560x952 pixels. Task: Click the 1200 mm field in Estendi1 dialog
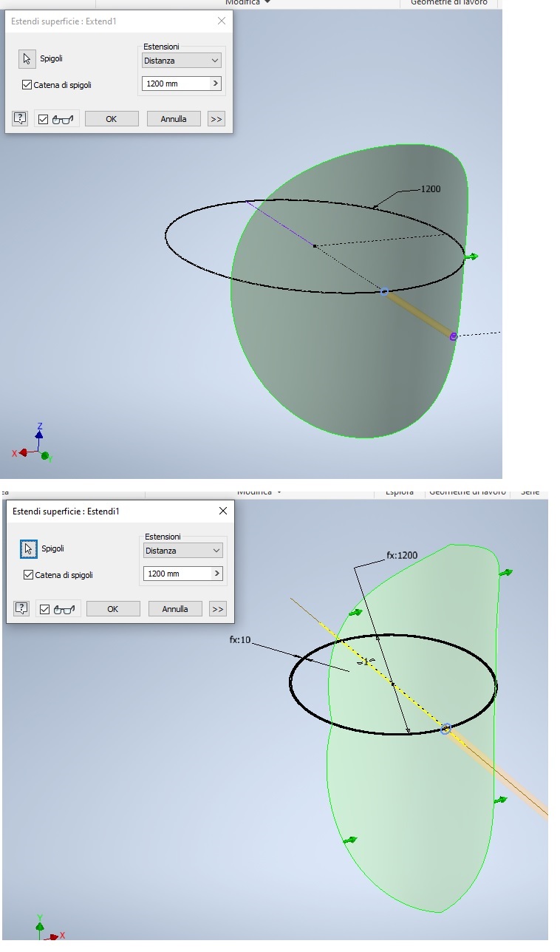pos(177,574)
